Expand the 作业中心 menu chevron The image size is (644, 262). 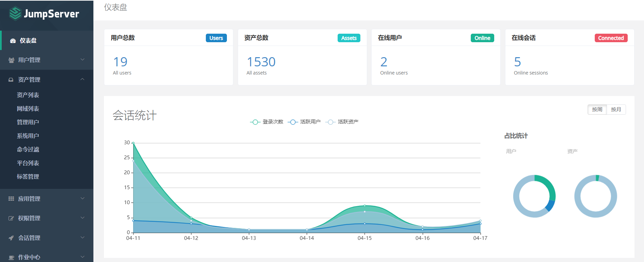pyautogui.click(x=83, y=257)
